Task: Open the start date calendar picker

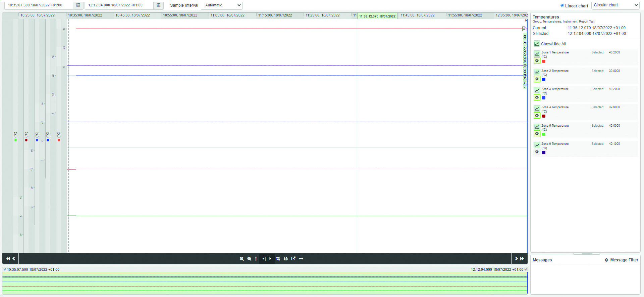Action: tap(78, 5)
